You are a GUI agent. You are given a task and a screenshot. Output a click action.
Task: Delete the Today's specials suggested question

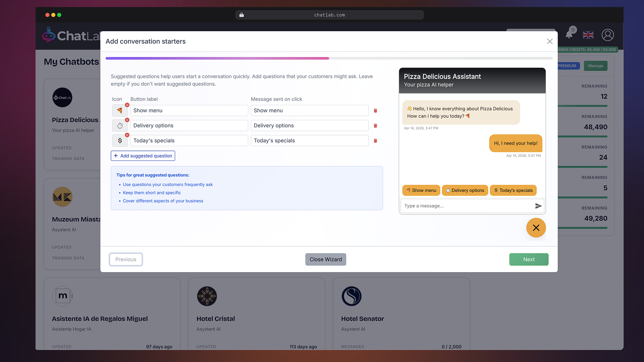click(375, 141)
